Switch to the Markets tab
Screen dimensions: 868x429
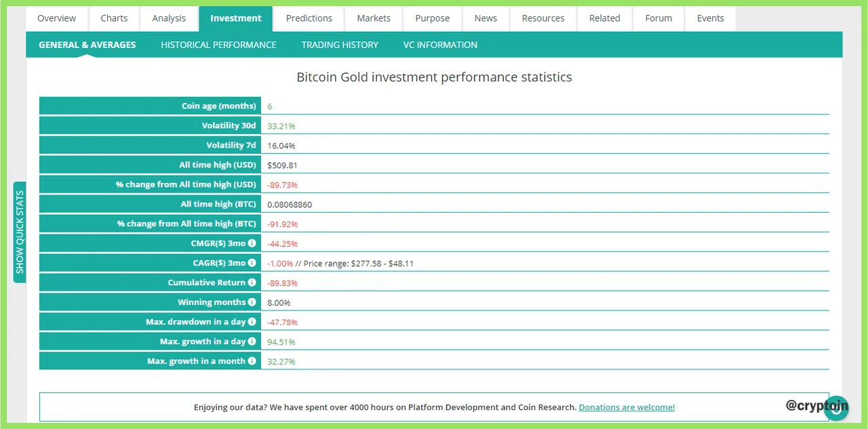click(374, 18)
